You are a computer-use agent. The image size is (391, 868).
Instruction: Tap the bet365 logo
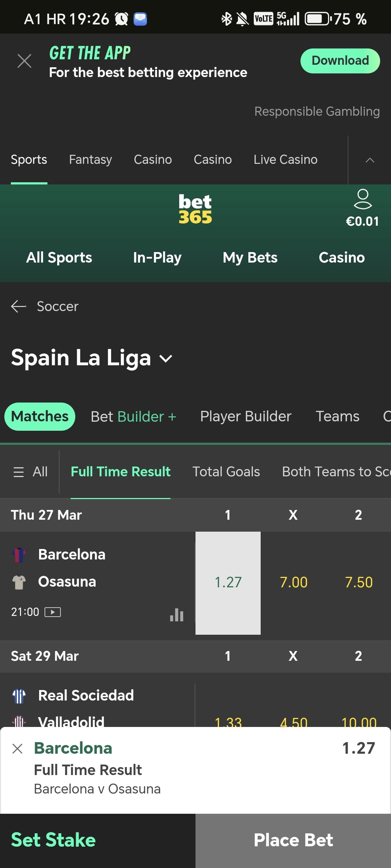point(195,209)
